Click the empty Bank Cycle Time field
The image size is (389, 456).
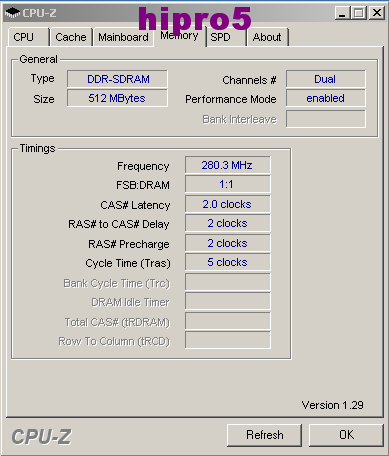click(228, 282)
